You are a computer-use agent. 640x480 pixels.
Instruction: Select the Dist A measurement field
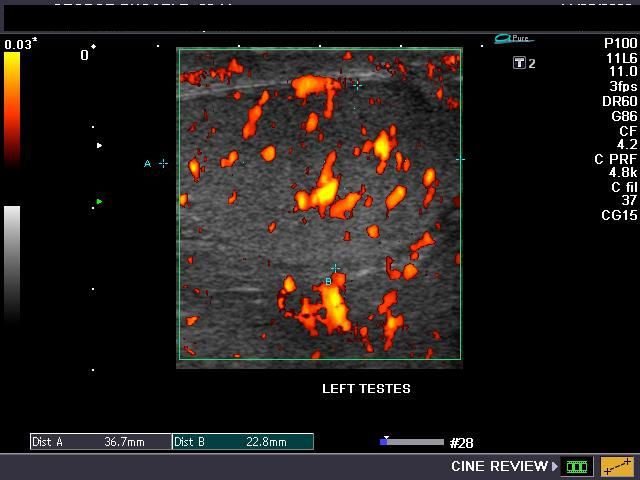101,442
